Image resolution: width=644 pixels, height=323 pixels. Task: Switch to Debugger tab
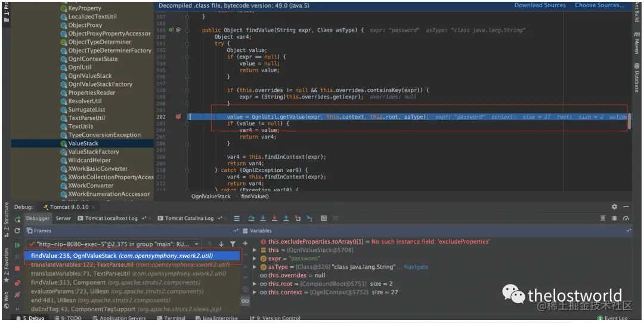point(38,219)
